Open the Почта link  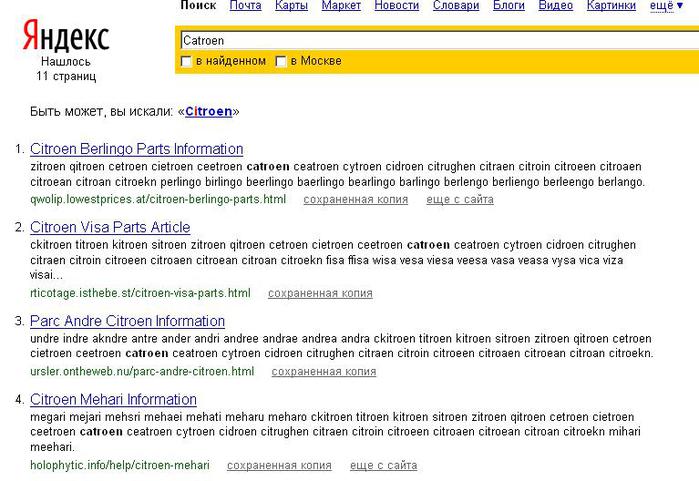(x=245, y=5)
